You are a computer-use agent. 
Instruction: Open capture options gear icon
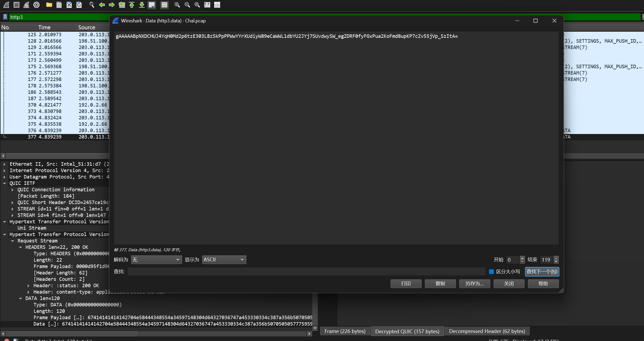(36, 5)
